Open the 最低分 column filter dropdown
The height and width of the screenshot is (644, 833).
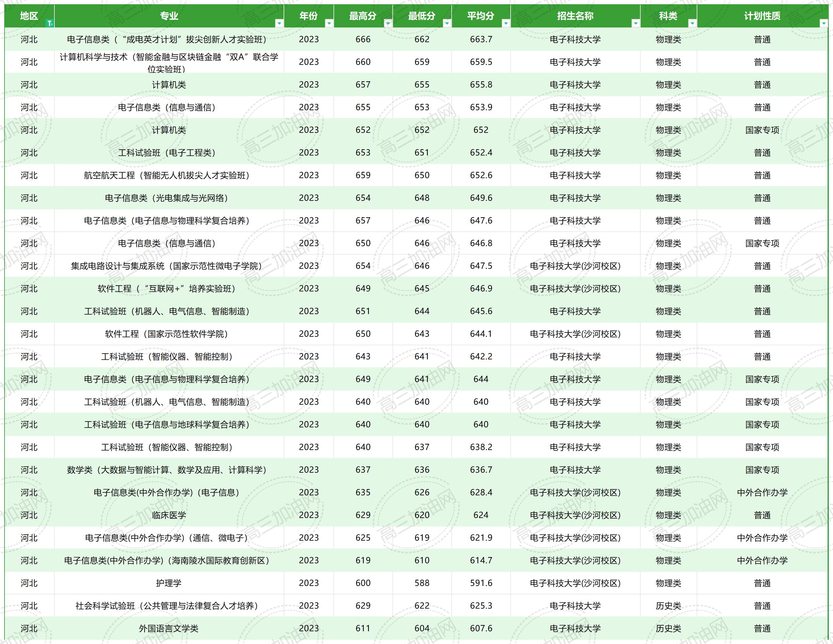coord(447,24)
